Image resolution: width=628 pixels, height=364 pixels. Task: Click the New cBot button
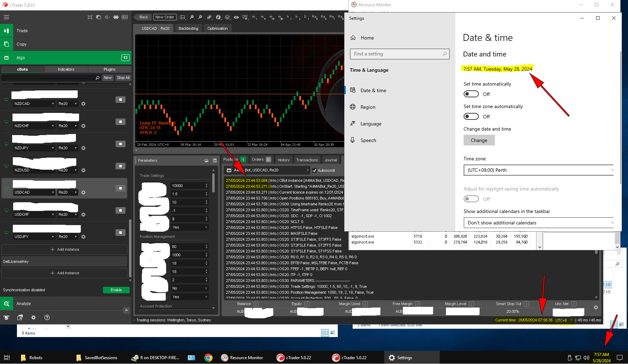[108, 78]
